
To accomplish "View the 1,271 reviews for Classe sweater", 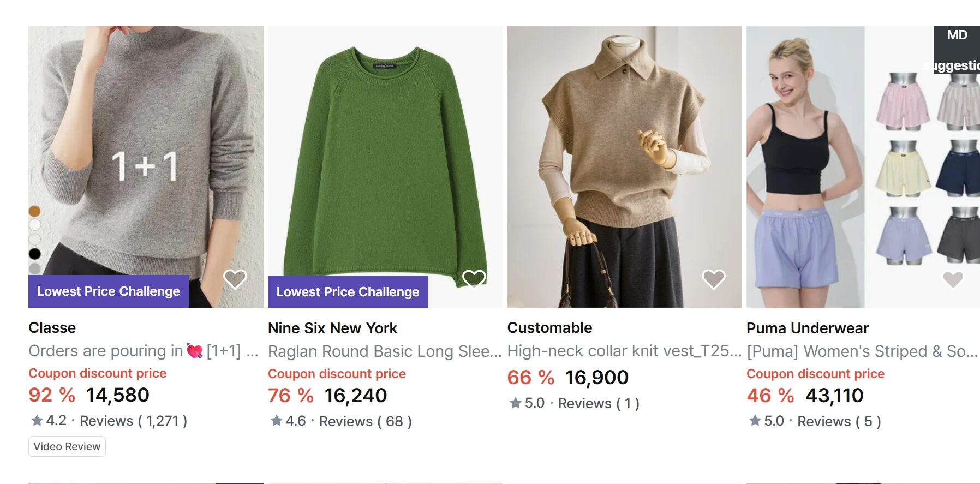I will click(x=133, y=421).
